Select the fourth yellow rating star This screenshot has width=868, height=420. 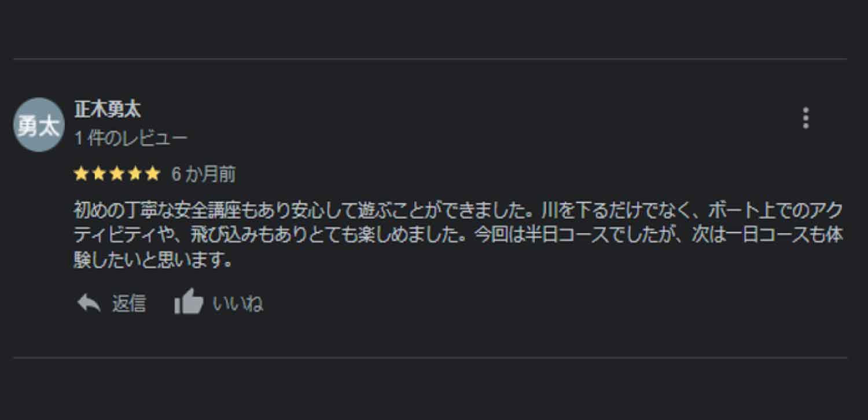pyautogui.click(x=134, y=174)
